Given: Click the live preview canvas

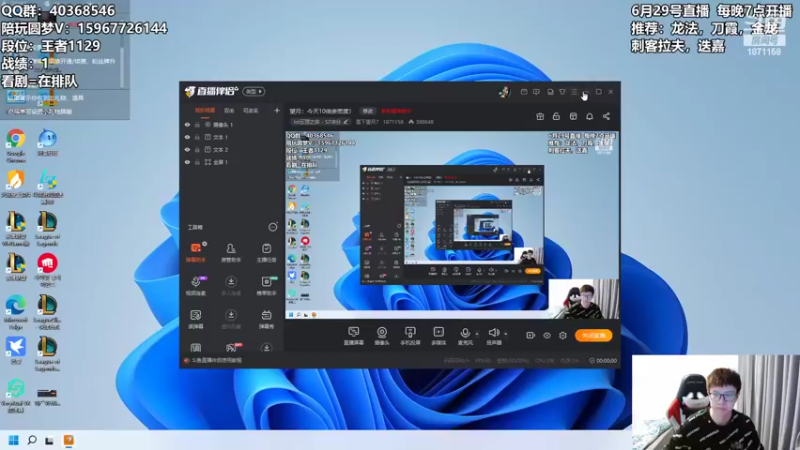Looking at the screenshot, I should (x=452, y=225).
